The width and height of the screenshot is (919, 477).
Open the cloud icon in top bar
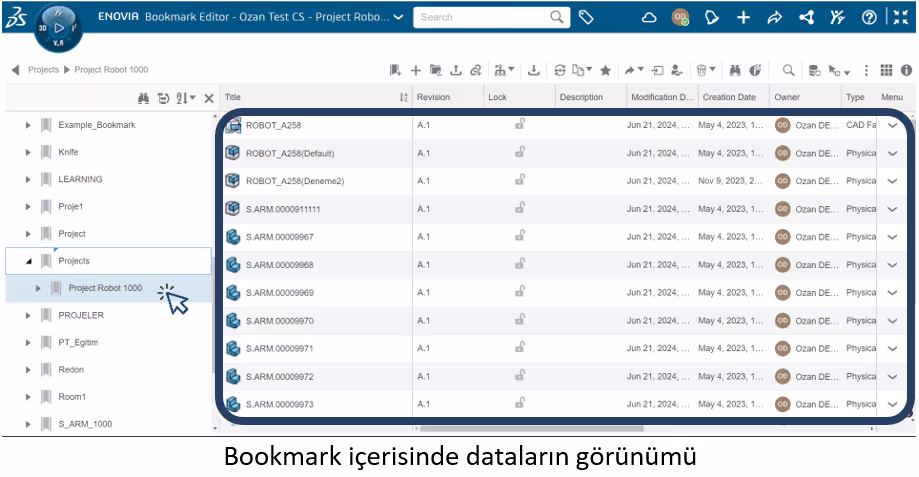[x=649, y=18]
